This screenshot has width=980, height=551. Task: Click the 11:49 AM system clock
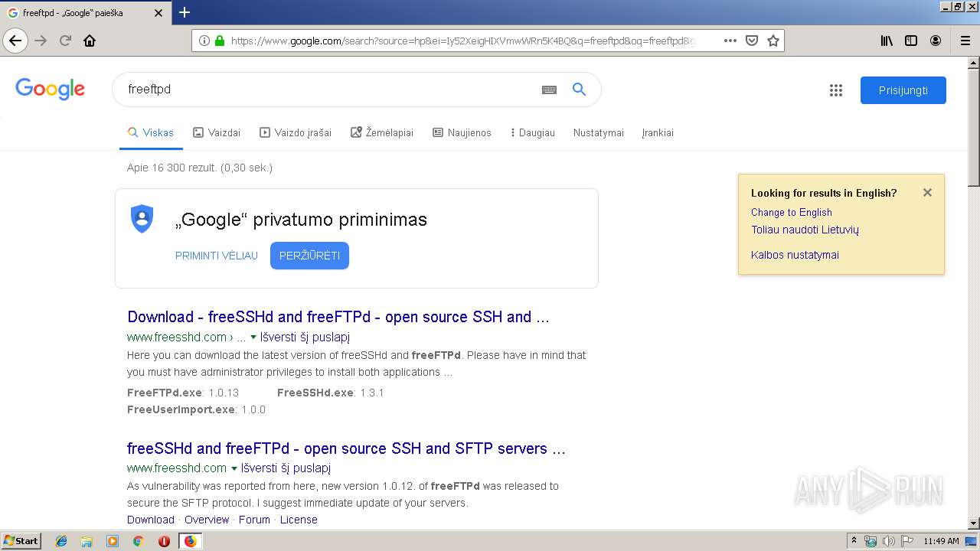941,541
